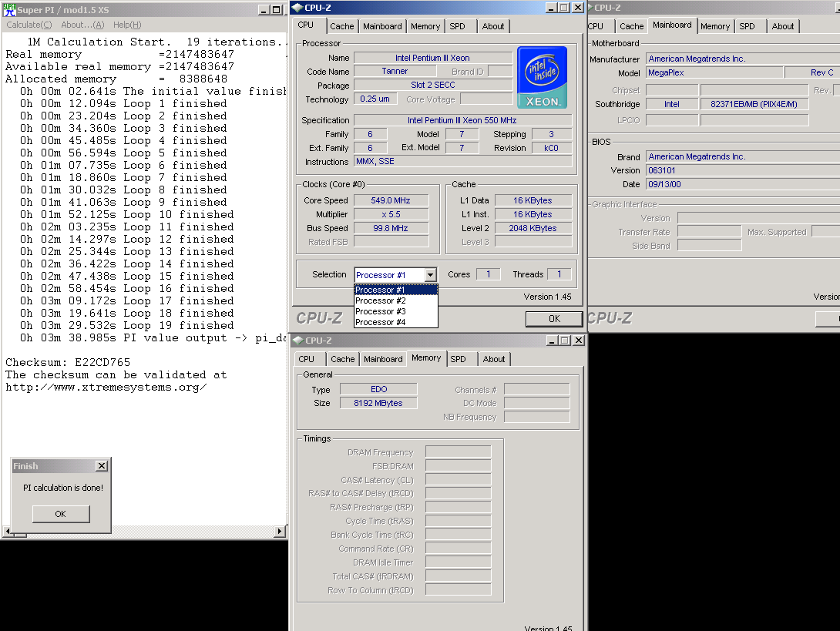
Task: Click Core Speed value 549.0 MHz
Action: pos(391,201)
